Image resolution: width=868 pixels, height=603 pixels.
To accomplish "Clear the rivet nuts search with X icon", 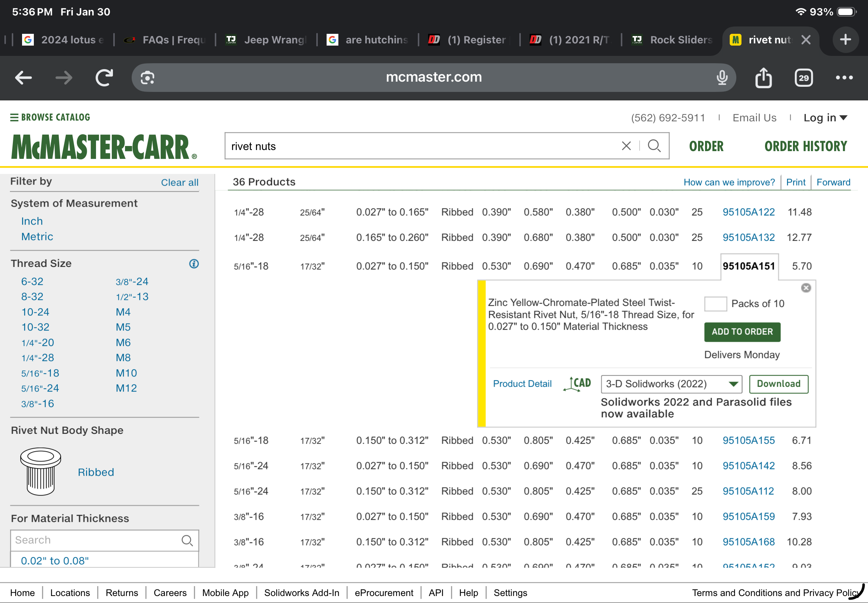I will coord(626,146).
